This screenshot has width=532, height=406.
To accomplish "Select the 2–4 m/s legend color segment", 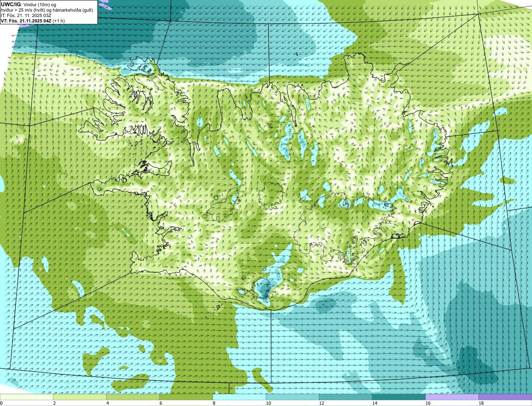I will [80, 397].
